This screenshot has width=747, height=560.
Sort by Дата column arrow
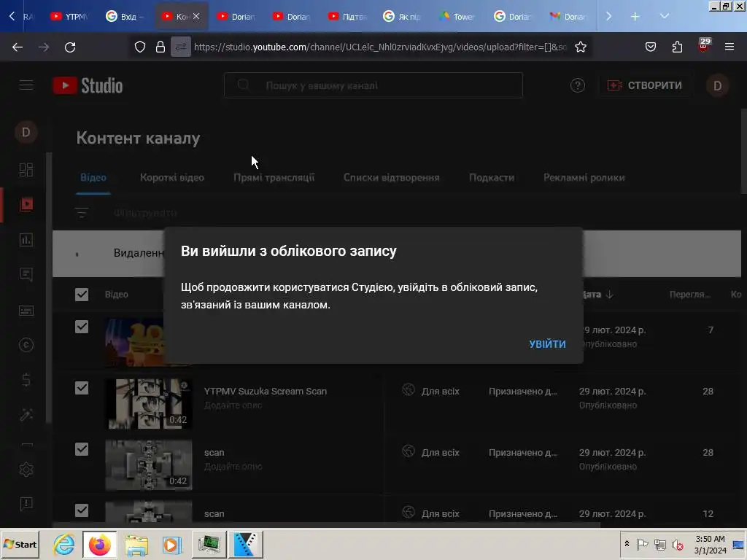pyautogui.click(x=609, y=295)
